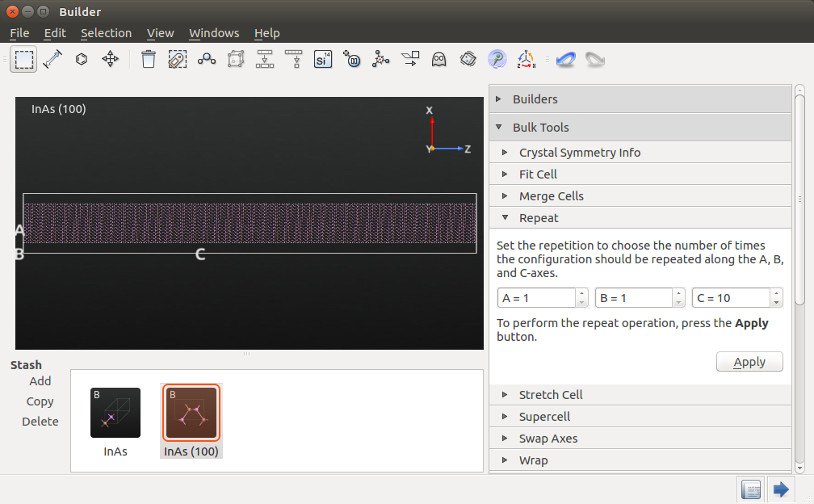
Task: Increase the B repetition with up arrow
Action: tap(678, 293)
